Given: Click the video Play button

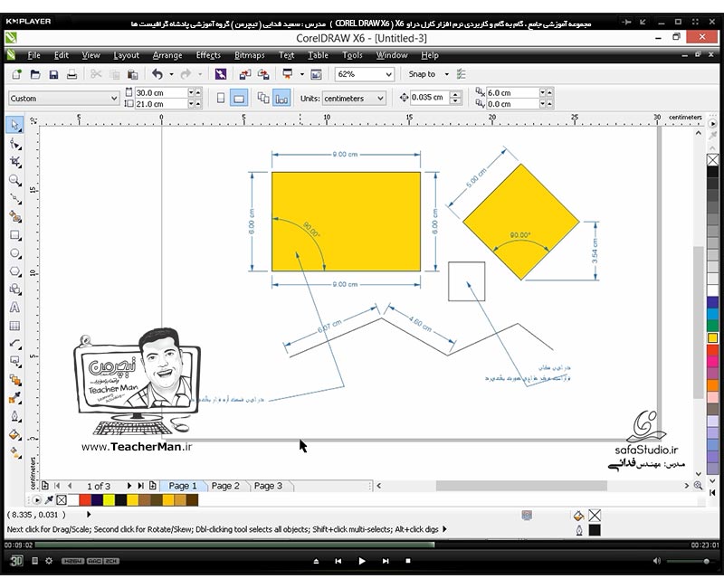Looking at the screenshot, I should tap(361, 561).
